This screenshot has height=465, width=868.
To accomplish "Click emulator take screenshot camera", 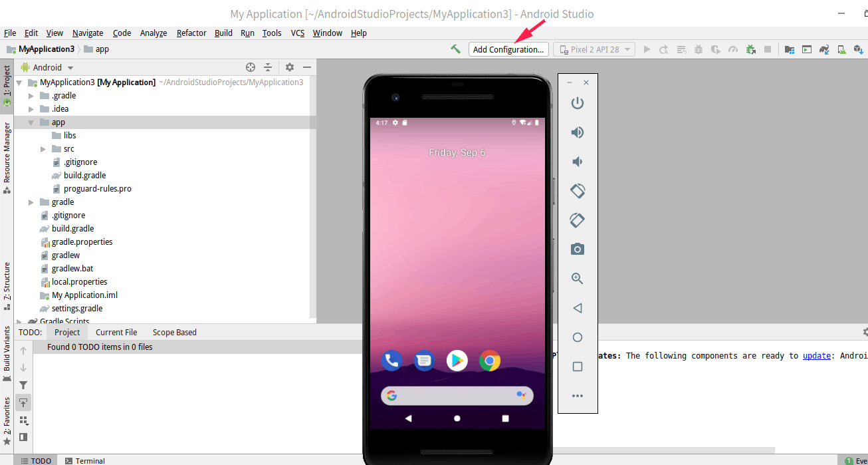I will (578, 249).
